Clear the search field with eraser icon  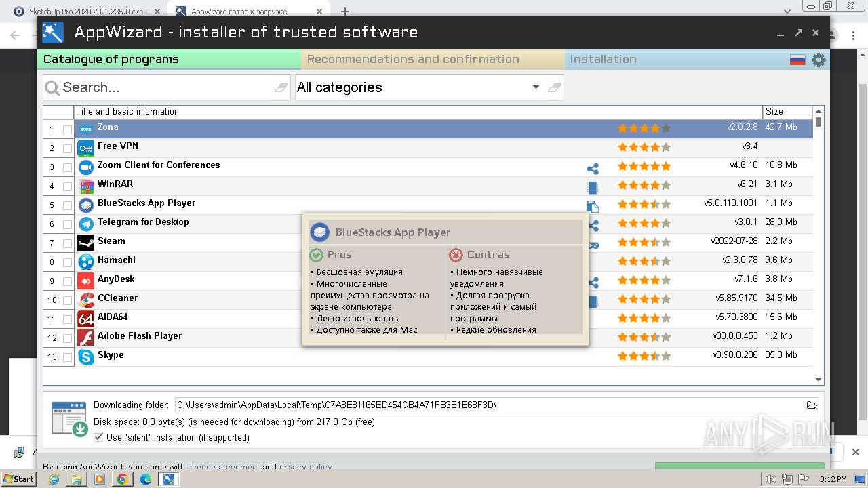click(x=281, y=87)
